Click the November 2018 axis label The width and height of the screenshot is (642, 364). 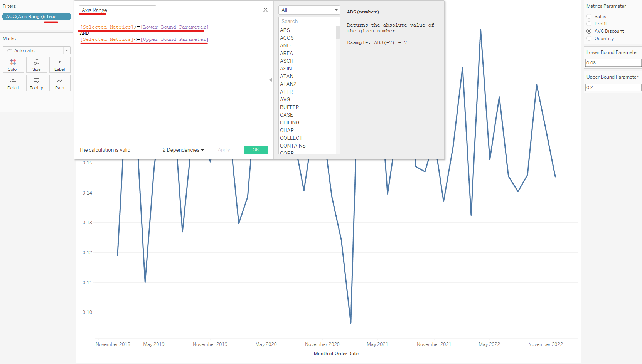pyautogui.click(x=113, y=344)
